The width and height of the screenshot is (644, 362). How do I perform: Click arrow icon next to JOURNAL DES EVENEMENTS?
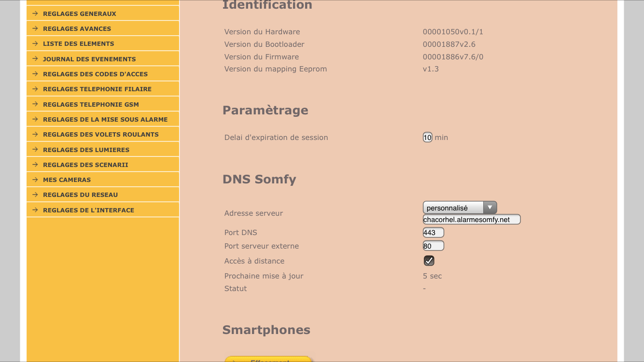[x=35, y=59]
